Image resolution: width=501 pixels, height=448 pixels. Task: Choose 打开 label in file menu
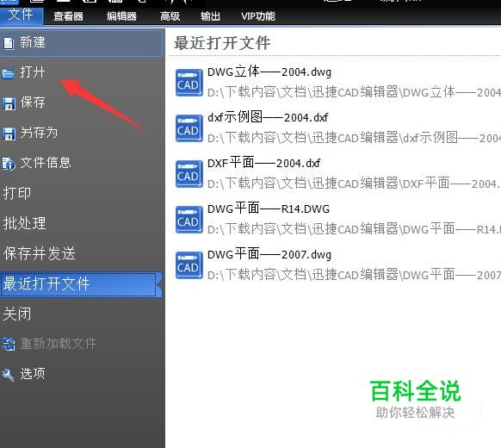33,72
